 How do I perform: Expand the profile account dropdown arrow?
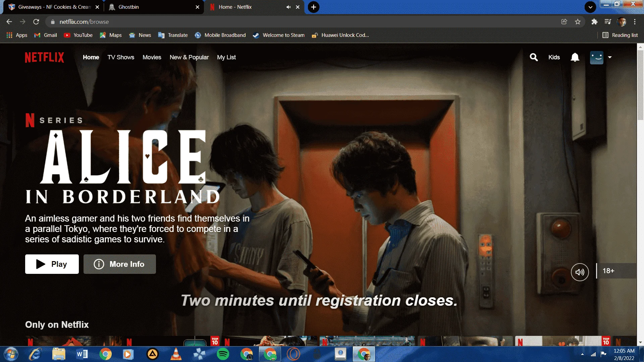pyautogui.click(x=610, y=57)
